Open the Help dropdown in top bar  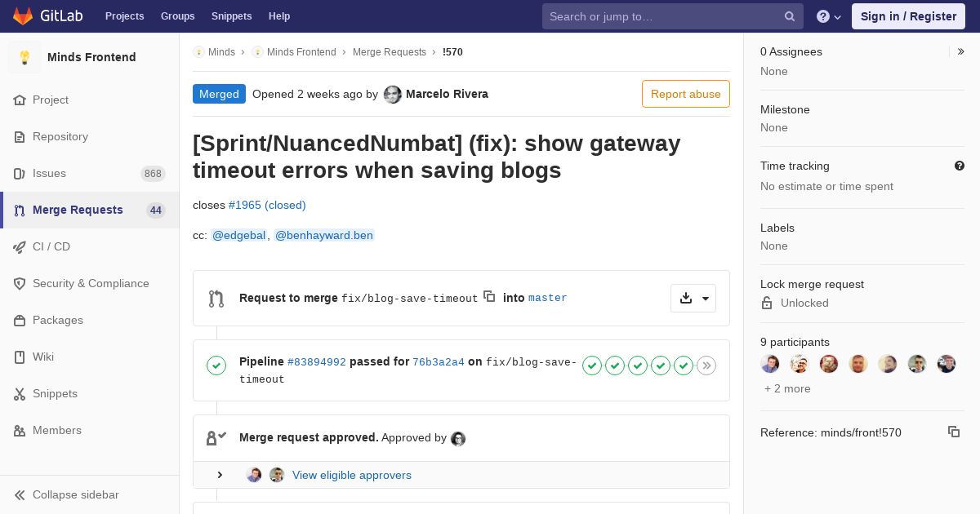coord(829,16)
